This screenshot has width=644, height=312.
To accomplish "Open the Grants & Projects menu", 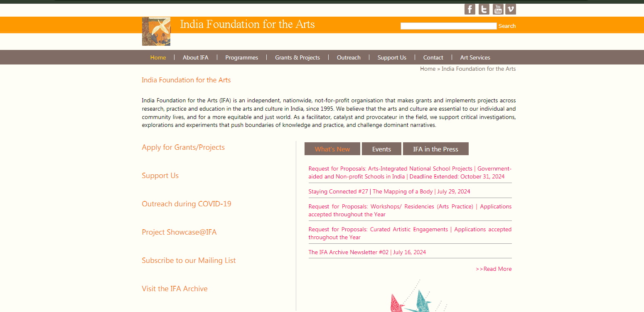I will [x=297, y=57].
